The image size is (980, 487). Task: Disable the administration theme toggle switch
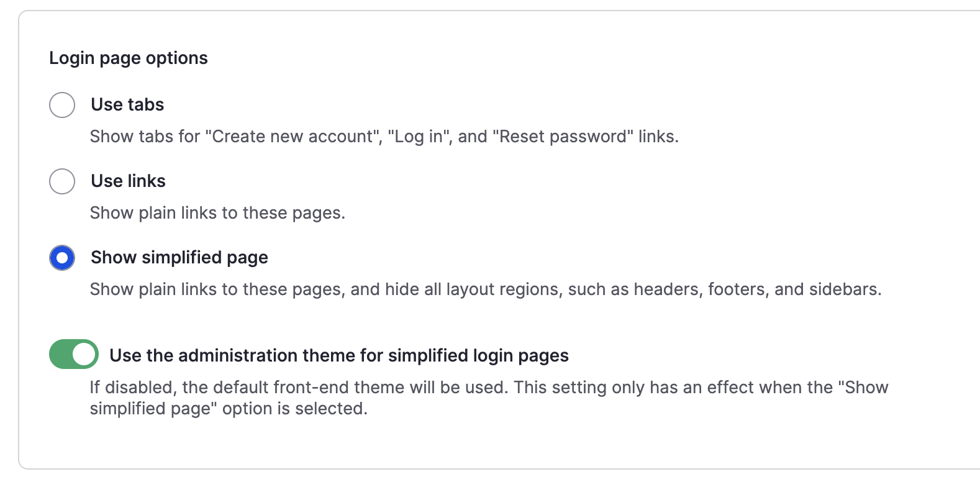coord(74,354)
